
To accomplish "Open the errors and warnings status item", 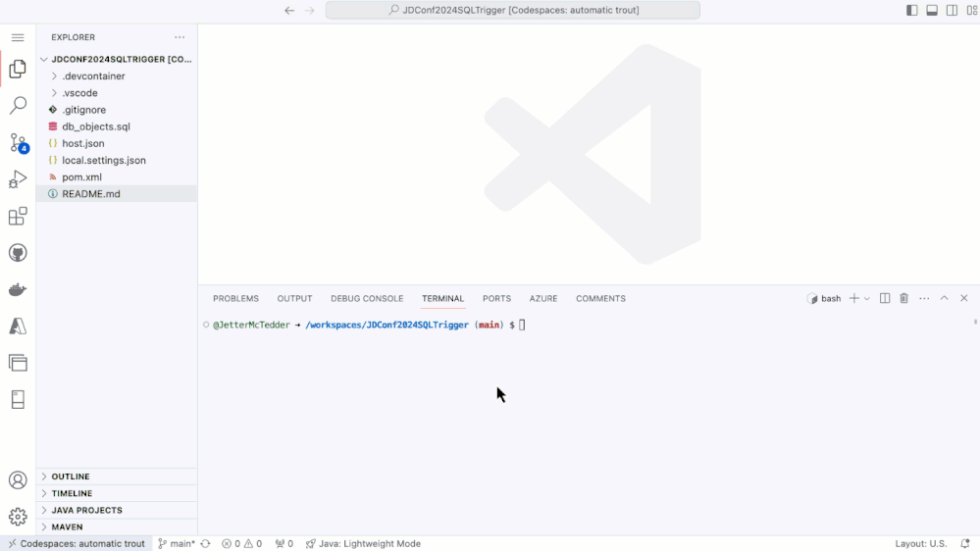I will pyautogui.click(x=242, y=543).
